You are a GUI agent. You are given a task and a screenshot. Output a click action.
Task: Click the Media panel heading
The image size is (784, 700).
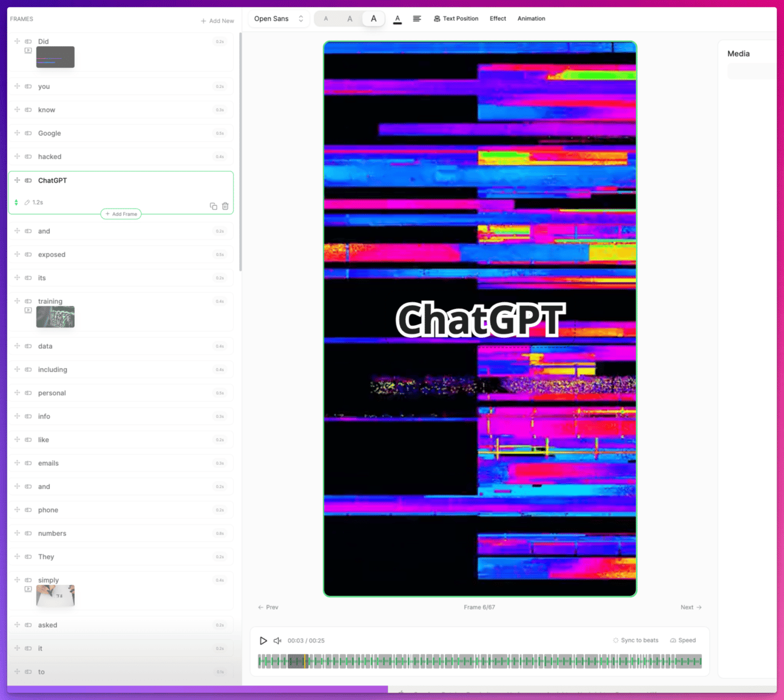(738, 53)
